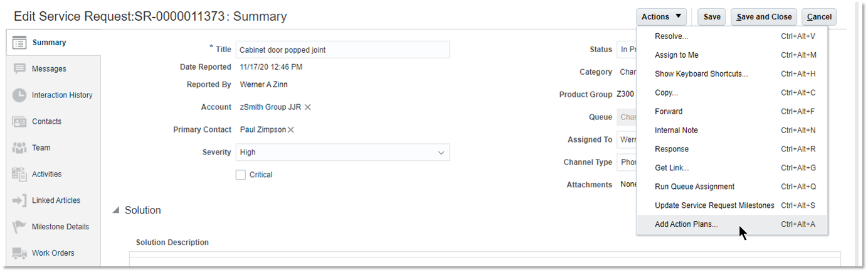Remove Paul Zimpson primary contact
The image size is (868, 272).
291,130
